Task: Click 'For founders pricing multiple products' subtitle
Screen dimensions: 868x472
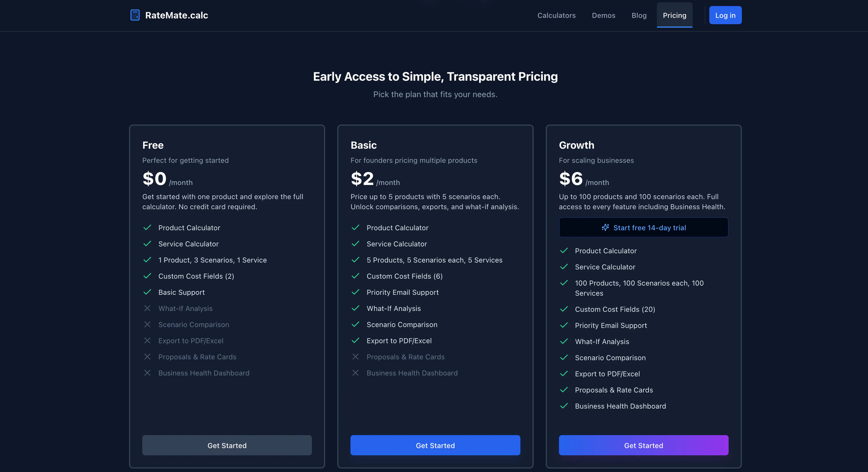Action: [x=414, y=161]
